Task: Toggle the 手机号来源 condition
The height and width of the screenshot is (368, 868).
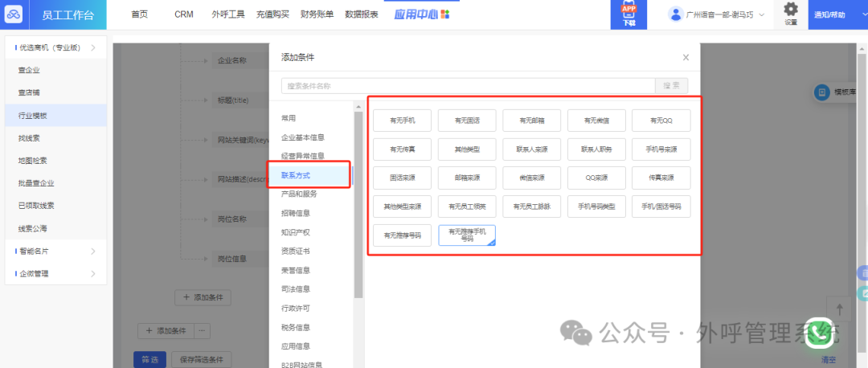Action: (x=661, y=149)
